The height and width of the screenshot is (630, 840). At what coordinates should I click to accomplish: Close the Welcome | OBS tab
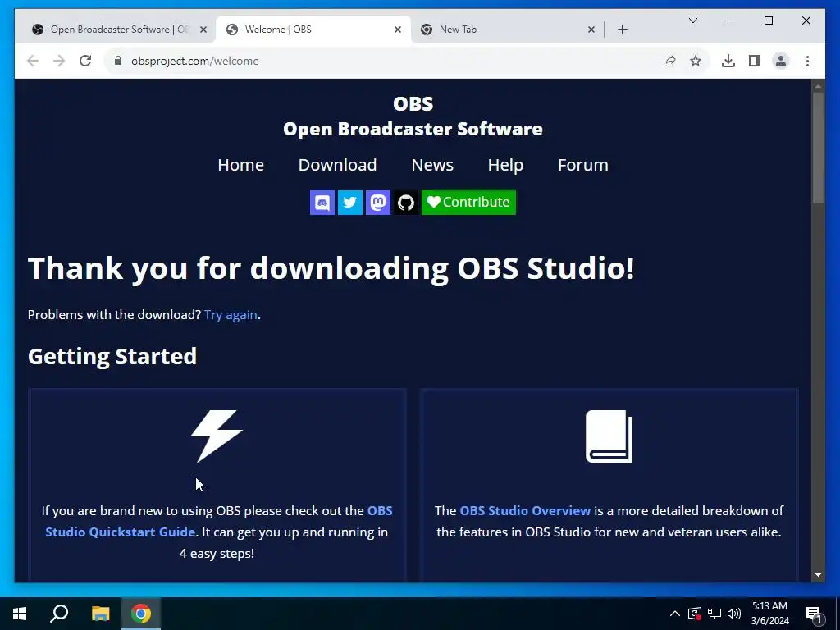[398, 30]
